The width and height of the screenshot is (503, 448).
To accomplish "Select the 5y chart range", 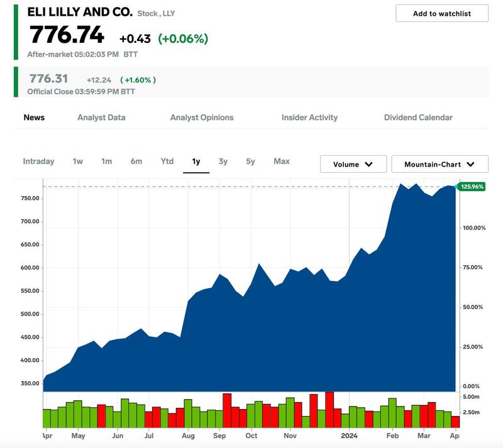I will pyautogui.click(x=250, y=161).
